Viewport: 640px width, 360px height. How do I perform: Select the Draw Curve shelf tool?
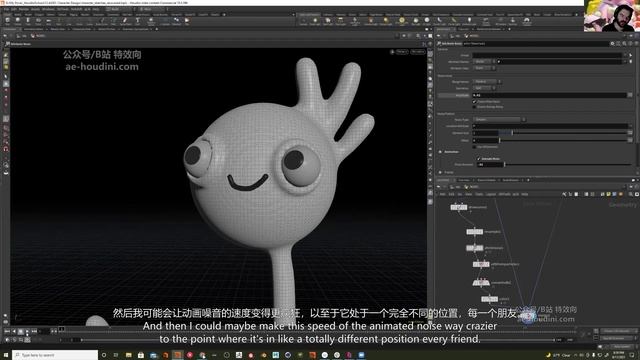[102, 21]
